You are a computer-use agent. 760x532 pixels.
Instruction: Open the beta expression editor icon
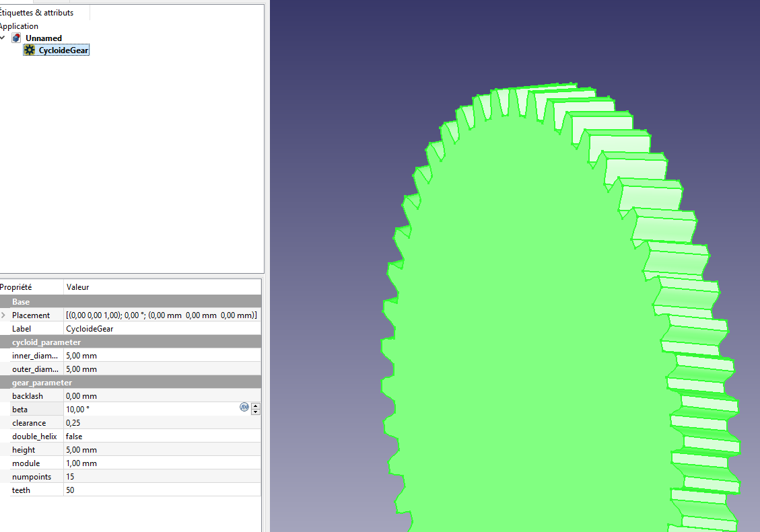(x=244, y=407)
